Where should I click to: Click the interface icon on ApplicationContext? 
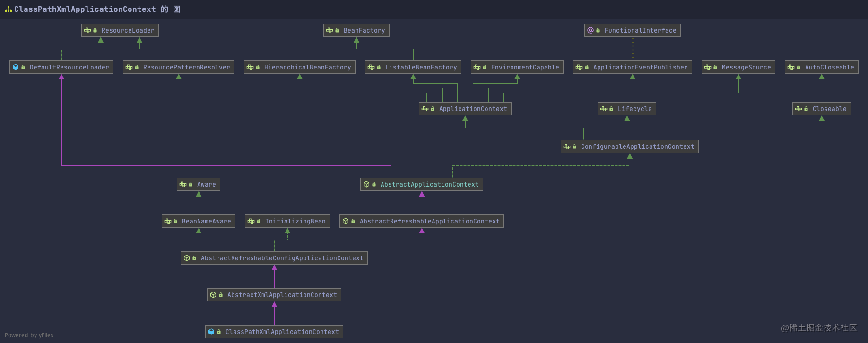[x=425, y=109]
